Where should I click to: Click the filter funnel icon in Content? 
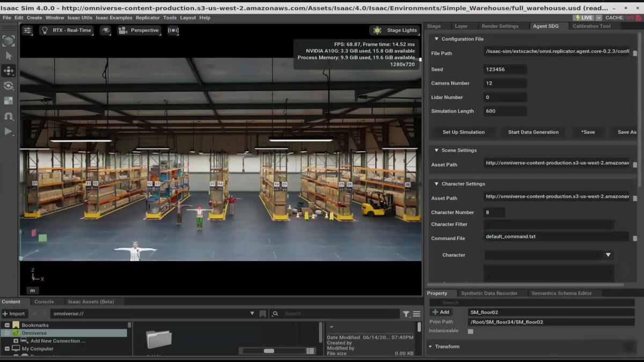(406, 314)
